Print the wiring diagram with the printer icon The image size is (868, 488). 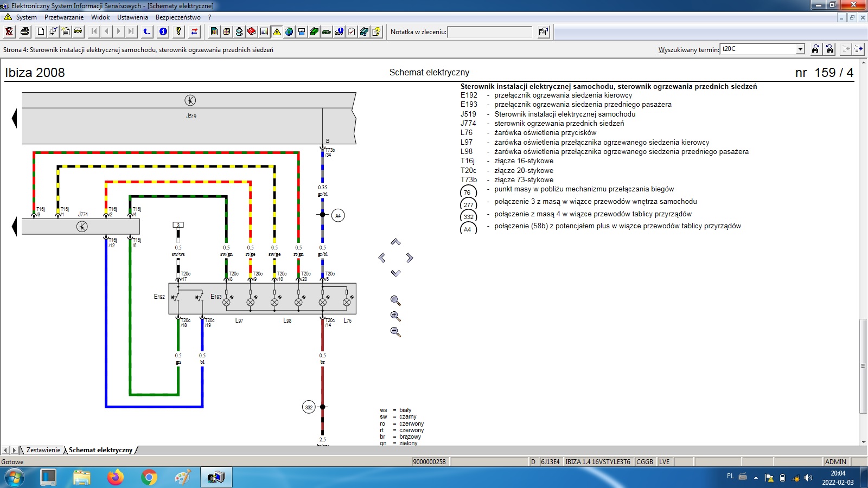(24, 31)
